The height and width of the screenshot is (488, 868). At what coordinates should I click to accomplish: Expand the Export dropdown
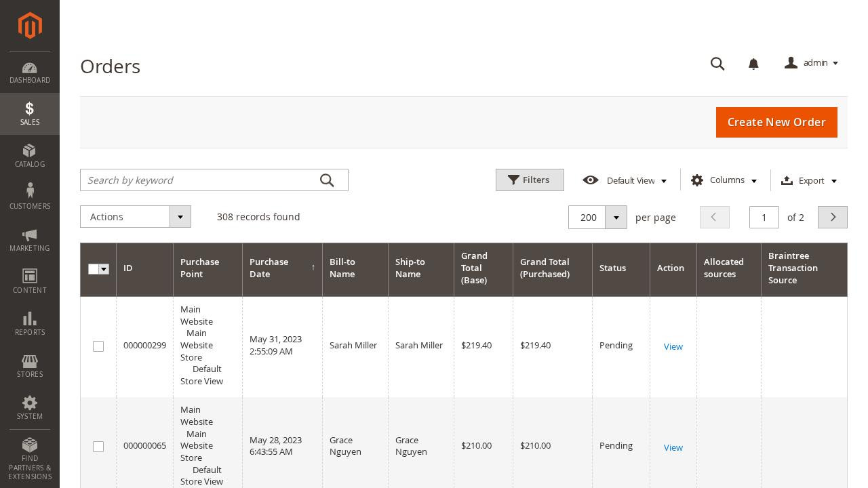(x=810, y=180)
